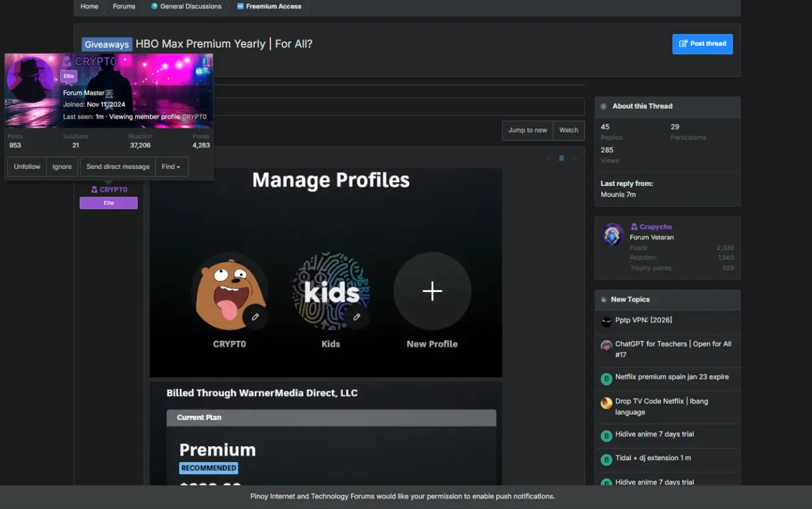Screen dimensions: 812x509
Task: Click avatar next to ChatGPT for Teachers topic
Action: pos(606,346)
